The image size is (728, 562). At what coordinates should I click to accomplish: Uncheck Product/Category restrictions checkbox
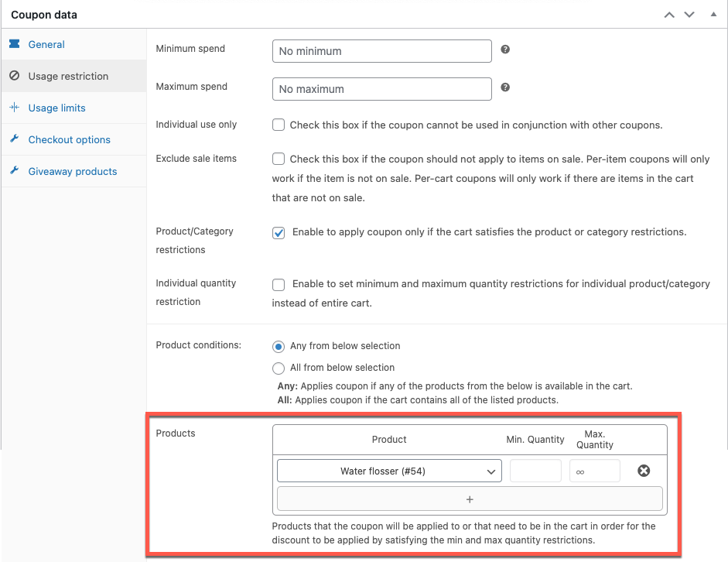pos(278,233)
